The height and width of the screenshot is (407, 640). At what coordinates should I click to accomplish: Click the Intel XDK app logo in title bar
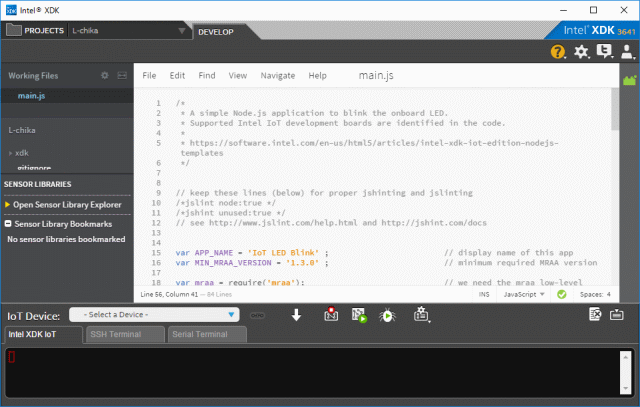pyautogui.click(x=11, y=10)
